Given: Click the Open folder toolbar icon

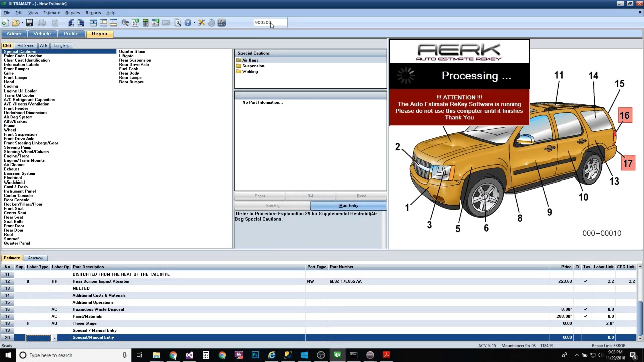Looking at the screenshot, I should [x=15, y=23].
